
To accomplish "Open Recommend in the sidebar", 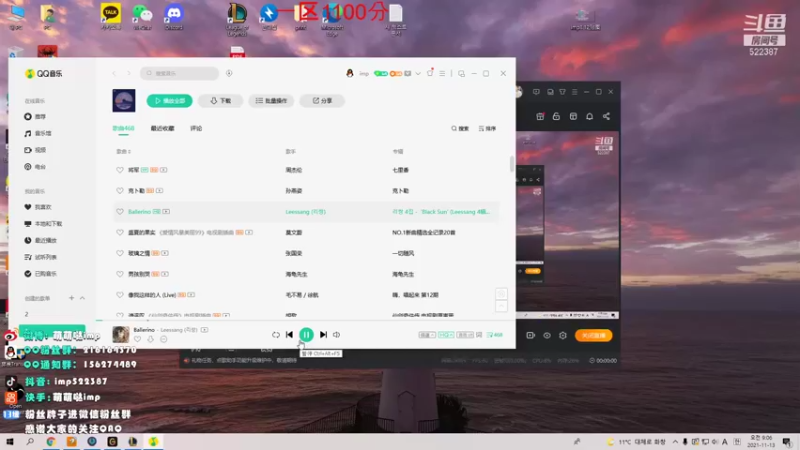I will [35, 117].
